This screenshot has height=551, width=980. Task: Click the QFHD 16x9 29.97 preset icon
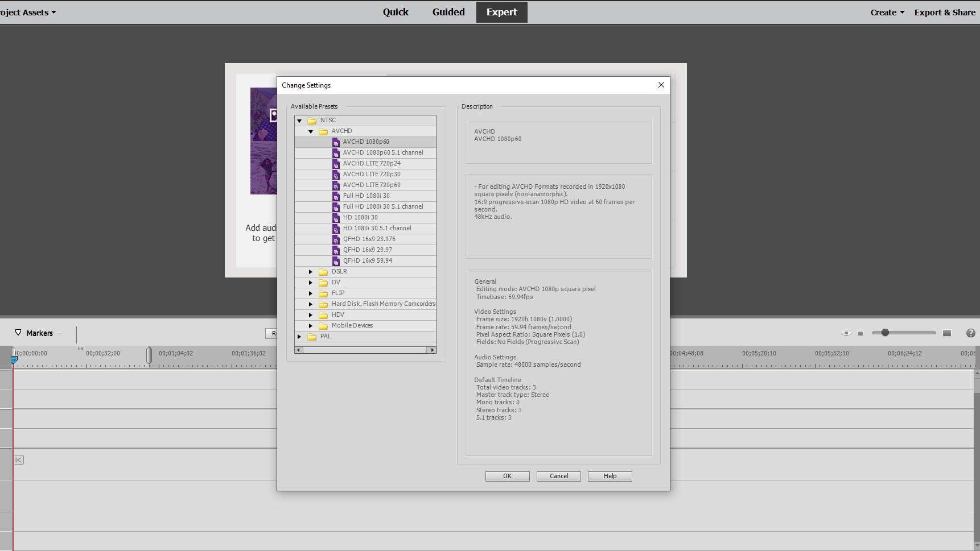point(336,250)
